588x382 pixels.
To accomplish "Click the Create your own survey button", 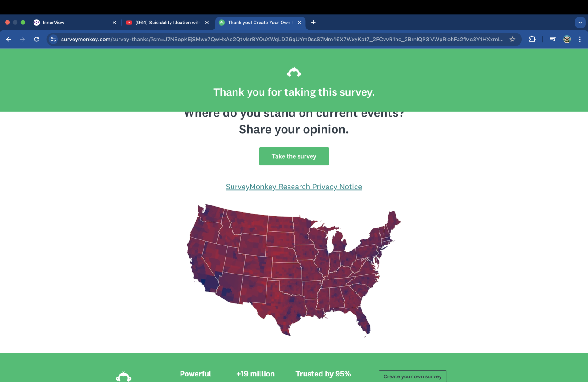I will [413, 376].
